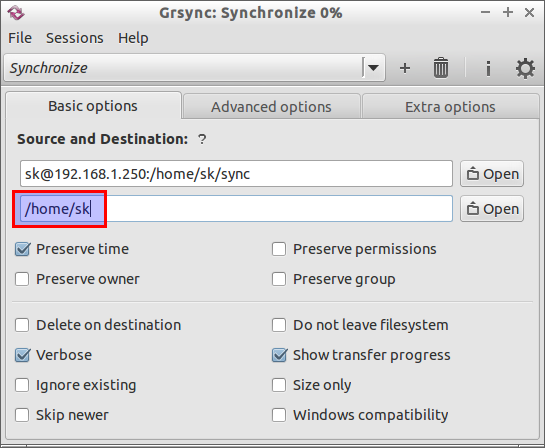Click the Grsync logo icon in title bar

(16, 14)
